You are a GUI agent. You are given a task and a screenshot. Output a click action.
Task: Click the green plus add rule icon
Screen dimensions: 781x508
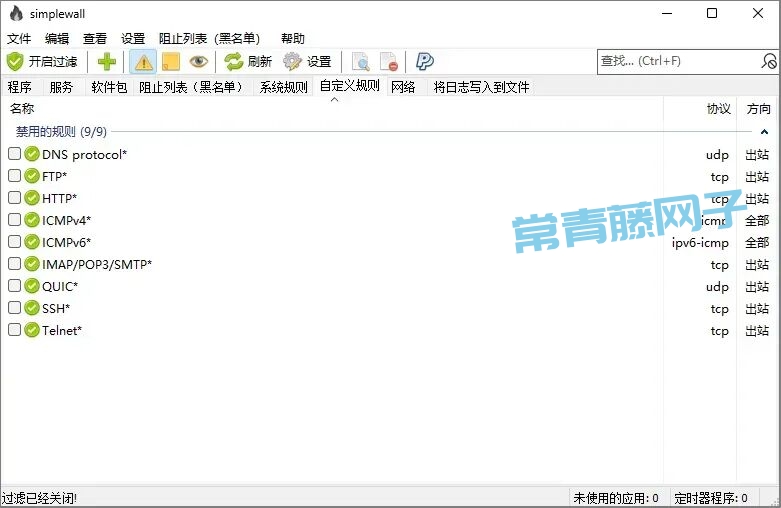(107, 61)
